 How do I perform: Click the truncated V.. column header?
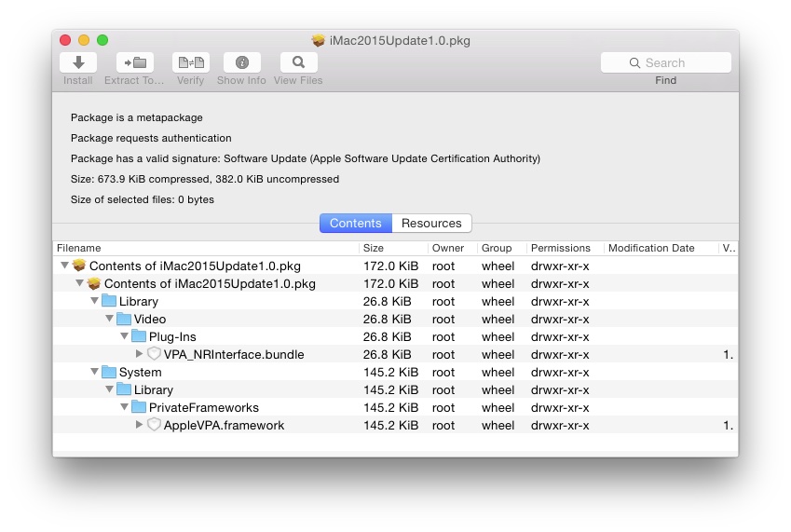[729, 248]
